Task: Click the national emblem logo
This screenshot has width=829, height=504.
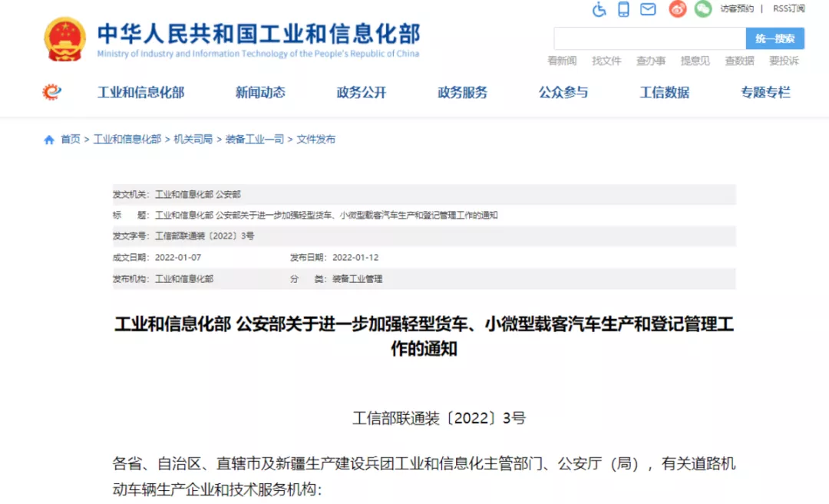Action: tap(64, 39)
